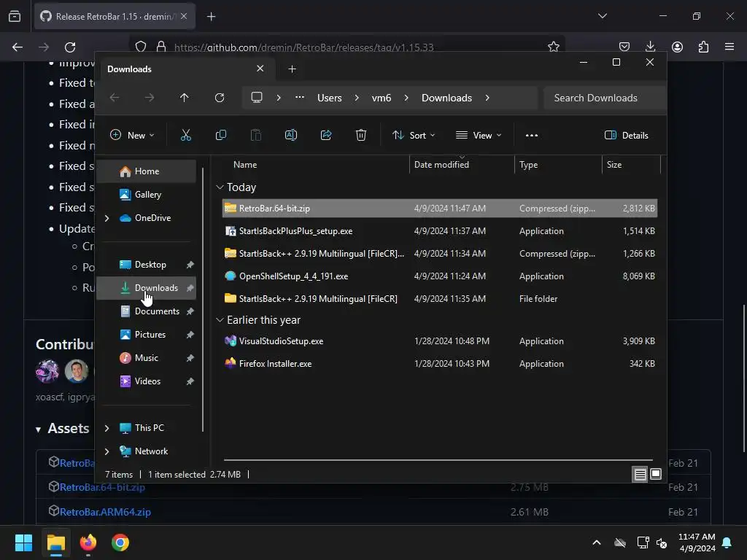747x560 pixels.
Task: Collapse the Today file group
Action: click(220, 187)
